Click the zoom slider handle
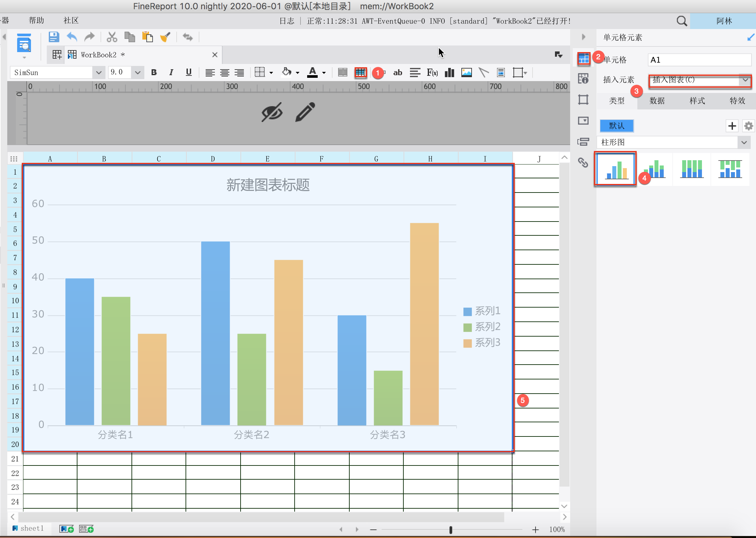Image resolution: width=756 pixels, height=538 pixels. pyautogui.click(x=451, y=529)
